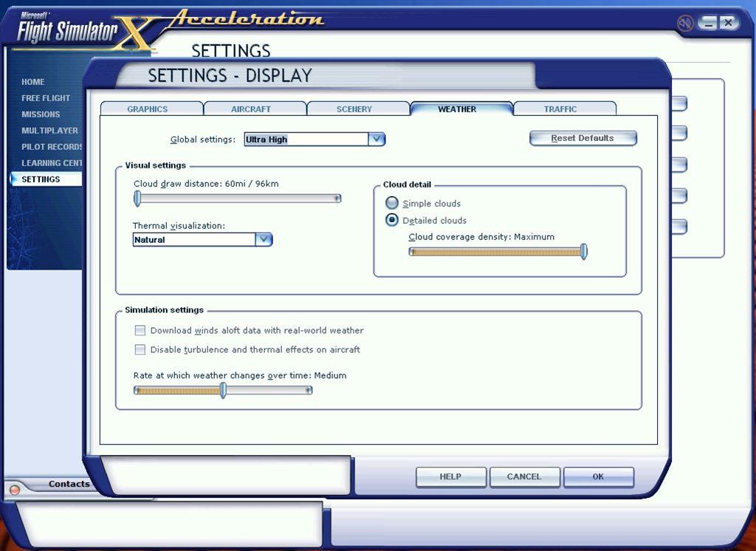Go to the Traffic tab
The height and width of the screenshot is (551, 756).
click(560, 109)
